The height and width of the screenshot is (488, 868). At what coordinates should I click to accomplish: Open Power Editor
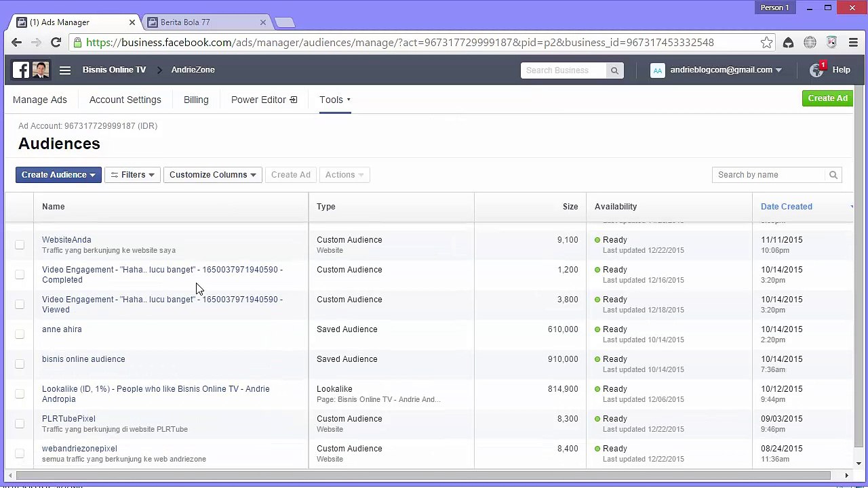[264, 100]
